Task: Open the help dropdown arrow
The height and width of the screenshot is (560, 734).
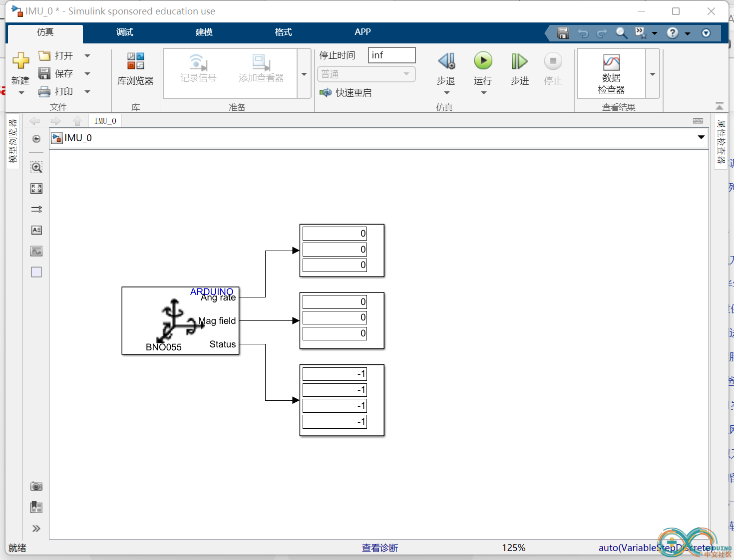Action: click(688, 33)
